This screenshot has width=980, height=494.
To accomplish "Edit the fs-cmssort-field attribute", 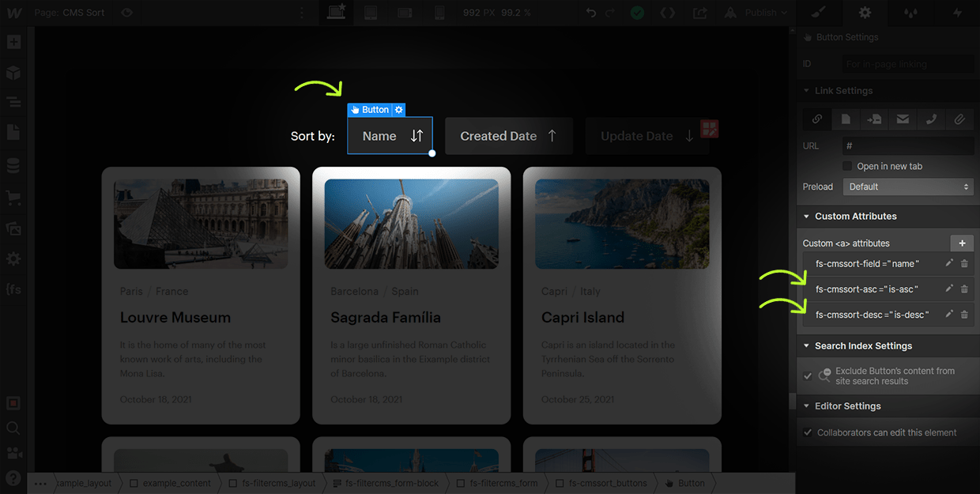I will tap(950, 264).
